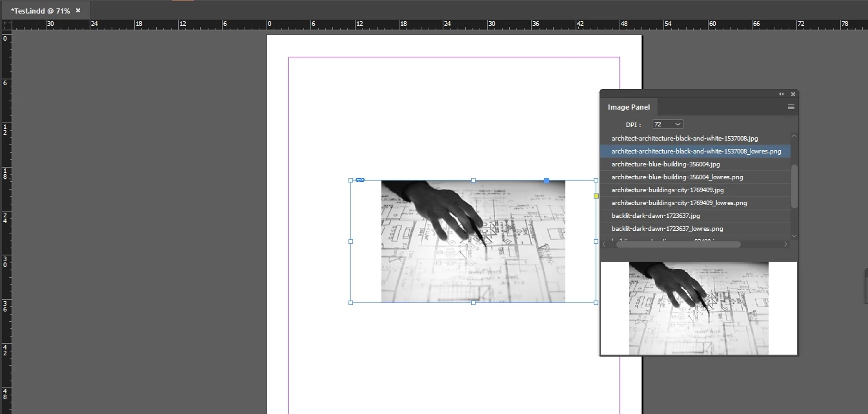Close the floating Image Panel
Image resolution: width=868 pixels, height=414 pixels.
(x=793, y=94)
